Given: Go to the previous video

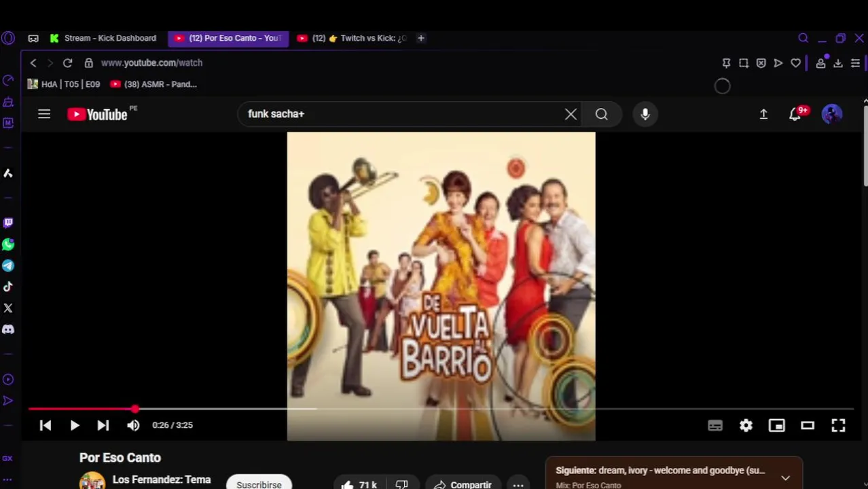Looking at the screenshot, I should (46, 425).
